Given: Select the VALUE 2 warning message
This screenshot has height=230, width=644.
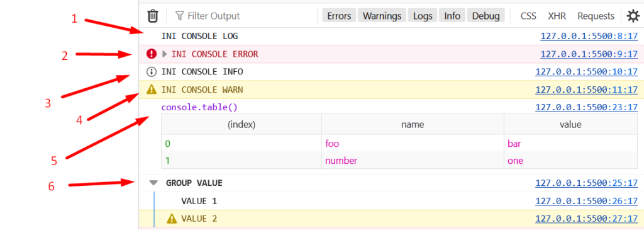Looking at the screenshot, I should click(x=199, y=219).
